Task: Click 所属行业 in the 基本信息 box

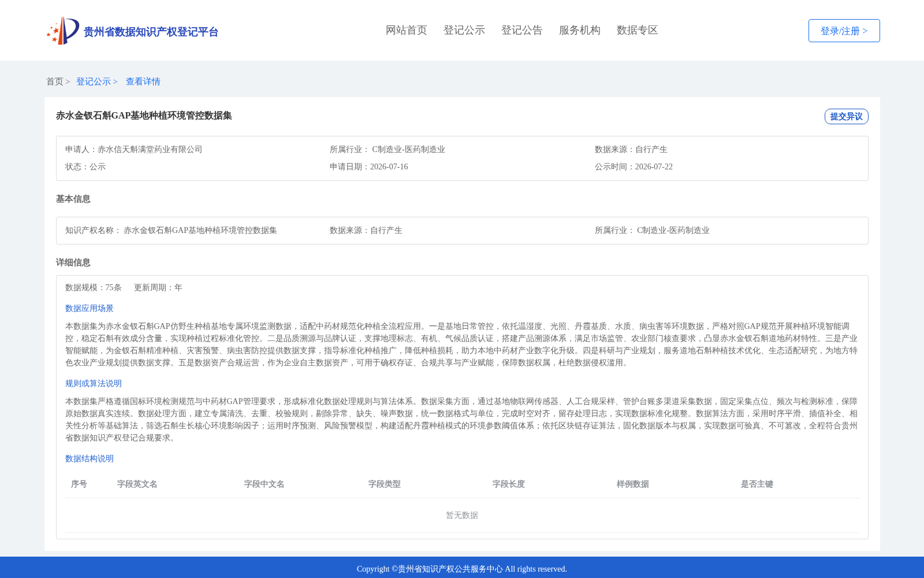Action: 652,230
